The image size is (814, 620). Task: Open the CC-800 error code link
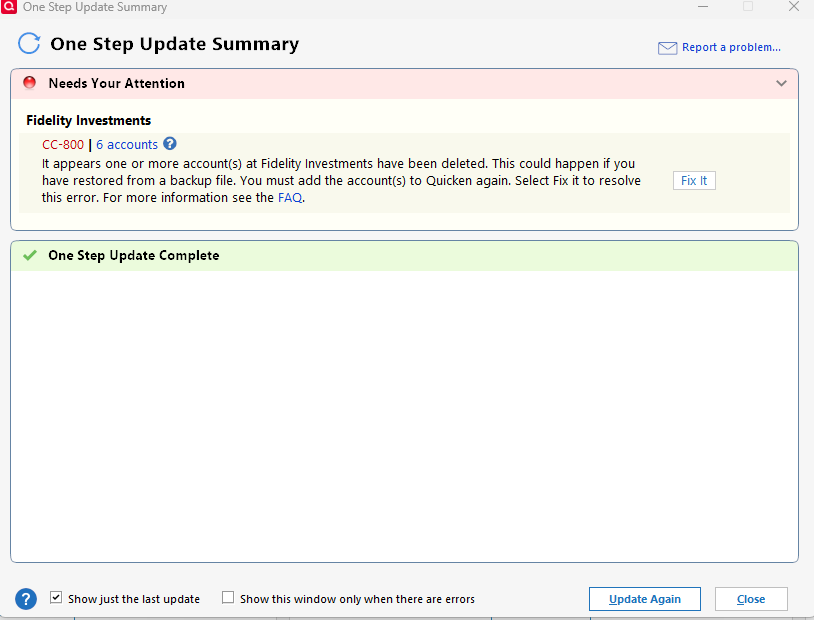(63, 144)
